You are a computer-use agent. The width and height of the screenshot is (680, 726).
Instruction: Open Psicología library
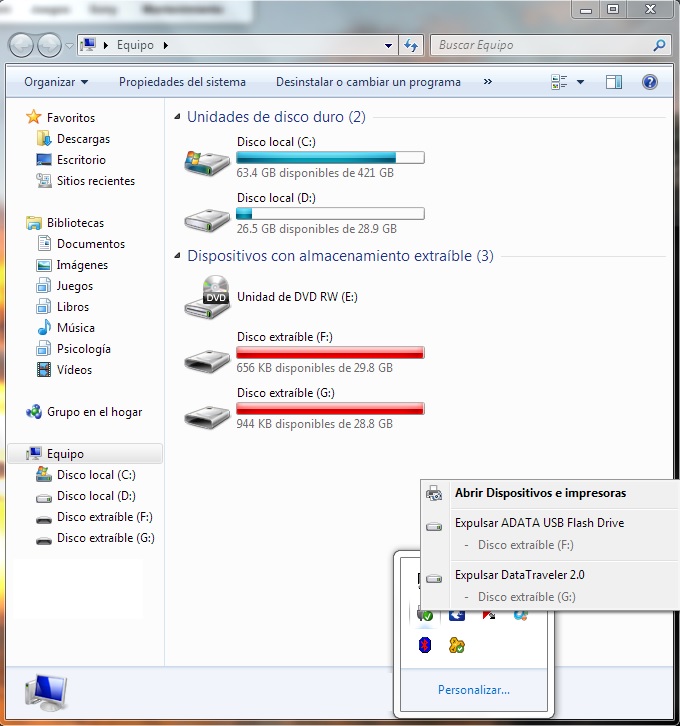point(83,349)
